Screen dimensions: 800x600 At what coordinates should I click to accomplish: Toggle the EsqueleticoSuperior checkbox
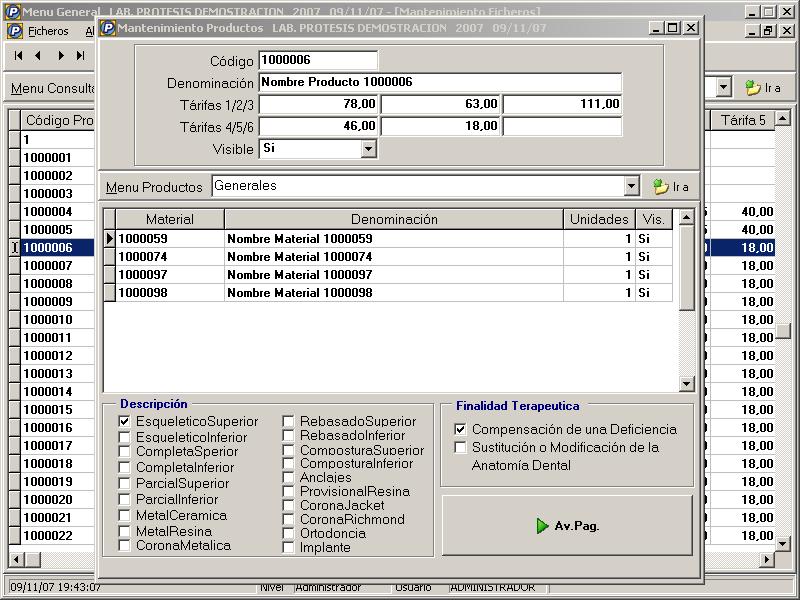tap(124, 421)
